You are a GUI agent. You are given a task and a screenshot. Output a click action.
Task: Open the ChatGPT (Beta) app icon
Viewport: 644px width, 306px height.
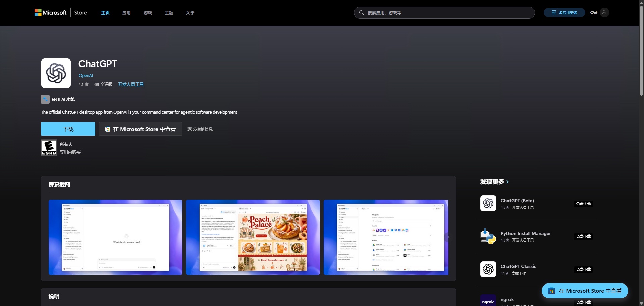tap(488, 203)
